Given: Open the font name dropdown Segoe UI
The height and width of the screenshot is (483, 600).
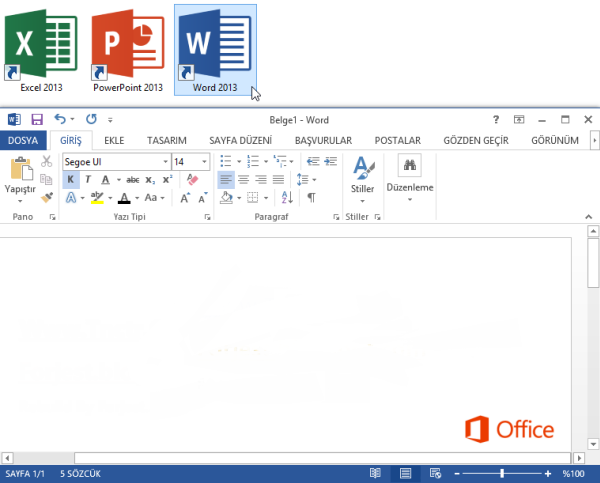Looking at the screenshot, I should point(165,162).
